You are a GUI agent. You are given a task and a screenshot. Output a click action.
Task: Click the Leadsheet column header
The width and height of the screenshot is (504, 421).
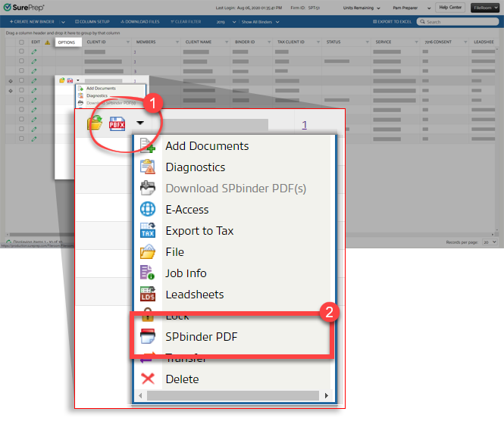coord(484,42)
